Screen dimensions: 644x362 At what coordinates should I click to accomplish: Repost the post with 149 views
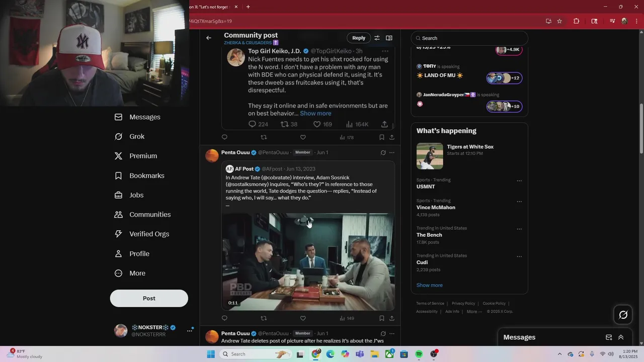tap(264, 318)
